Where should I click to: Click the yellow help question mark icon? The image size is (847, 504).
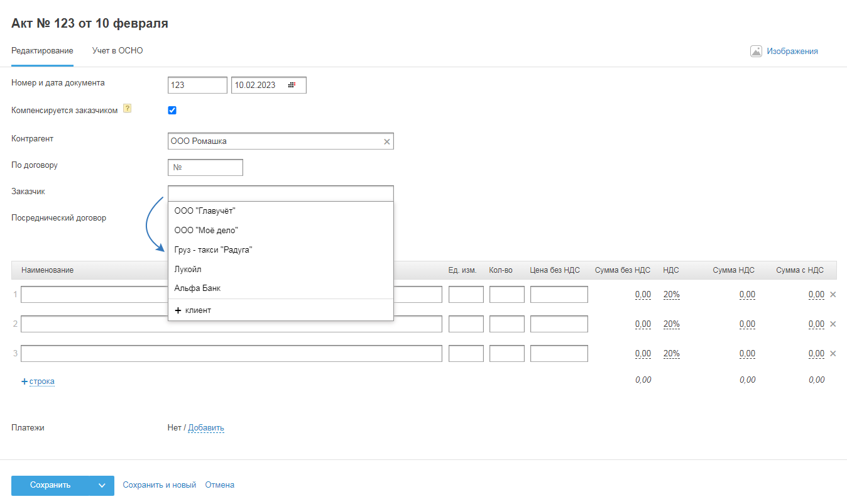[x=127, y=108]
